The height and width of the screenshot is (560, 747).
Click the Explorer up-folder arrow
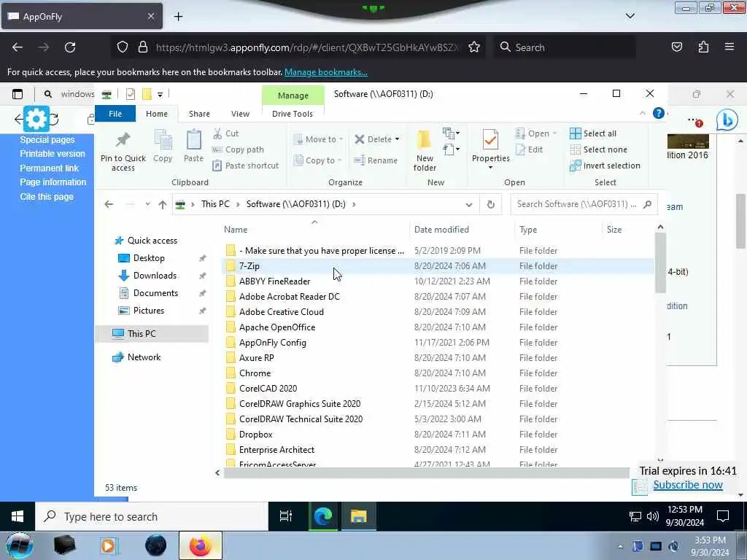pyautogui.click(x=163, y=205)
